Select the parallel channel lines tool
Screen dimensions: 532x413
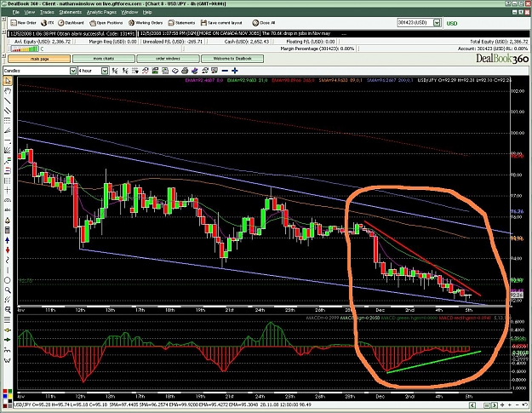pyautogui.click(x=8, y=111)
